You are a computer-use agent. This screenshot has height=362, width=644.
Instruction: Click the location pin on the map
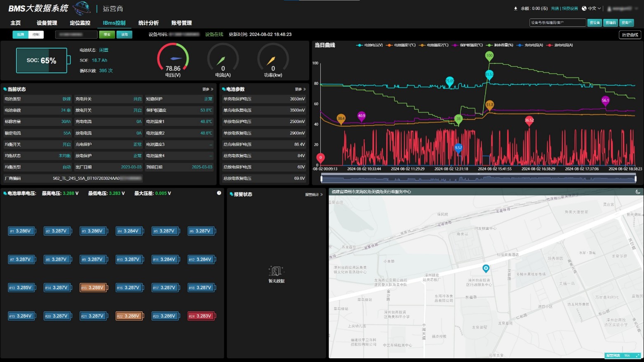click(x=486, y=269)
